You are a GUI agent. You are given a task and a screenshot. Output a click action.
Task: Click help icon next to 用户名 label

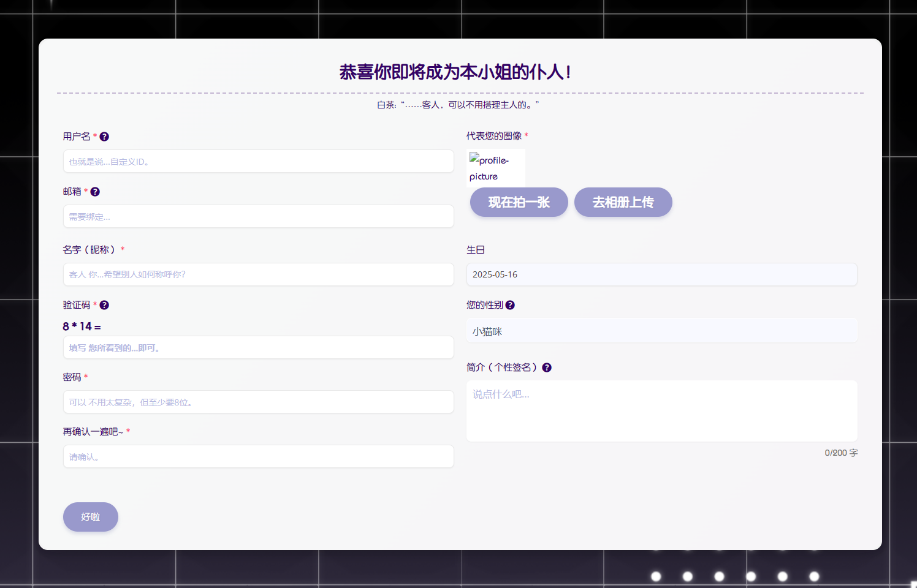pyautogui.click(x=104, y=137)
